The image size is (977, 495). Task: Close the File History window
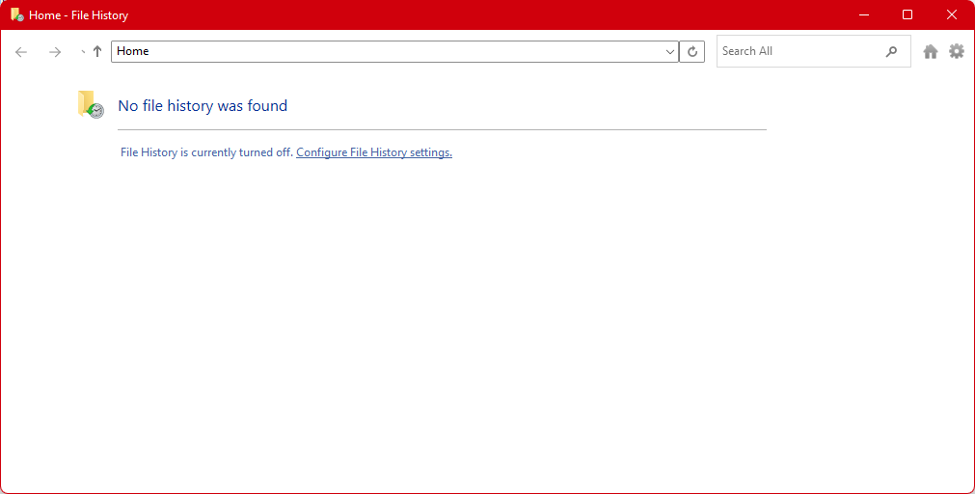(x=951, y=15)
